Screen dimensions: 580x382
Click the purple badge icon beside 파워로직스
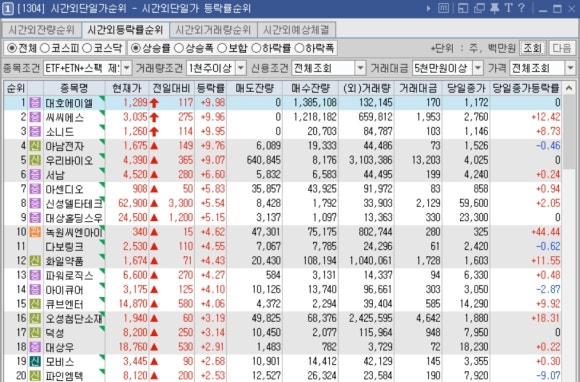click(35, 275)
